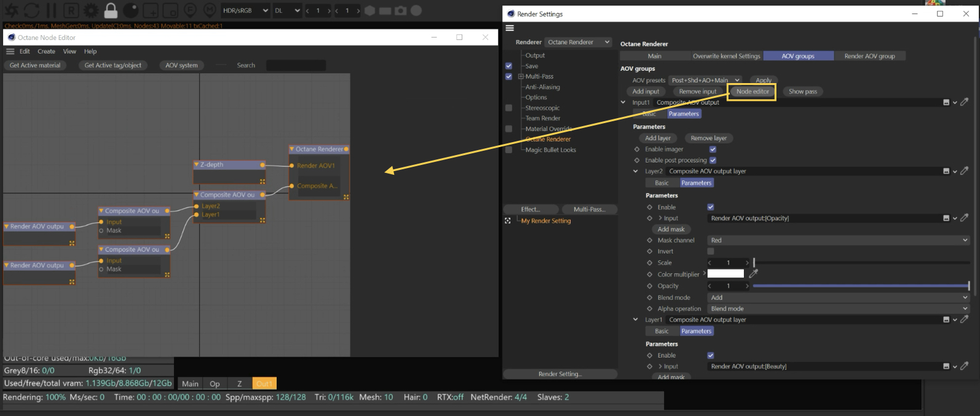The height and width of the screenshot is (416, 980).
Task: Open Node Editor hamburger menu icon
Action: click(10, 52)
